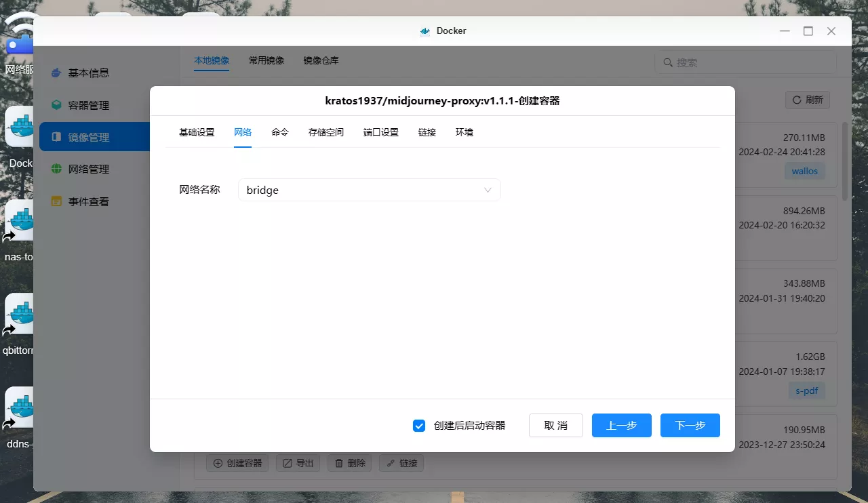Switch to 常用镜像 tab

[267, 60]
